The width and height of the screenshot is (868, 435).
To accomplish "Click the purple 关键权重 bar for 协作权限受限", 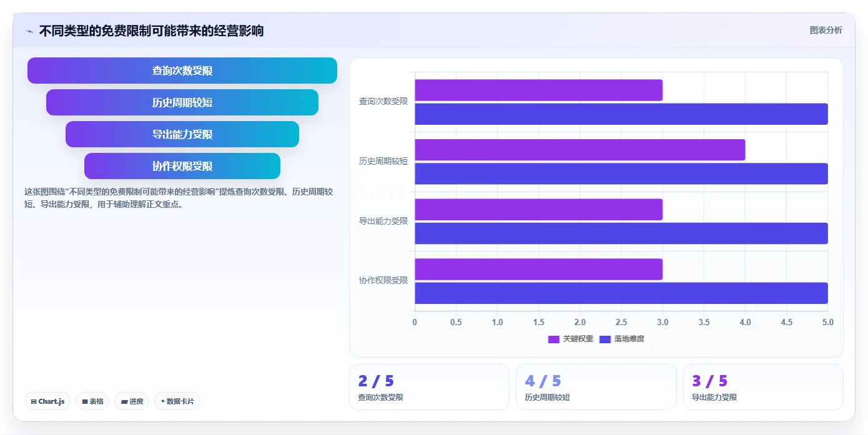I will coord(538,269).
